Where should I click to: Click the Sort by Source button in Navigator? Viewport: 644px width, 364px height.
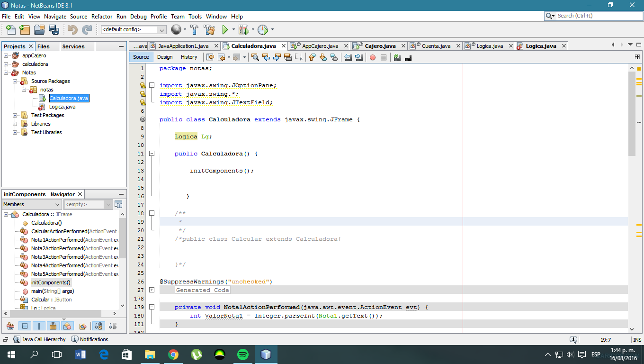113,326
